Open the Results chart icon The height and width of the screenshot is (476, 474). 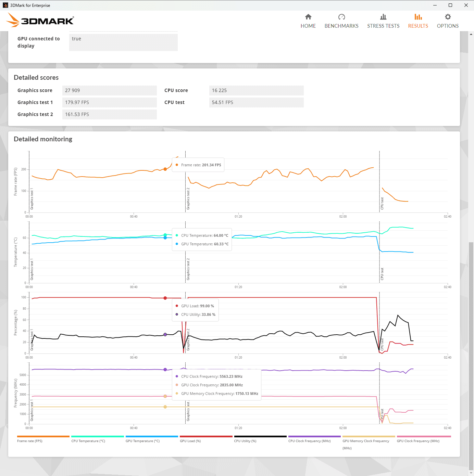[418, 17]
